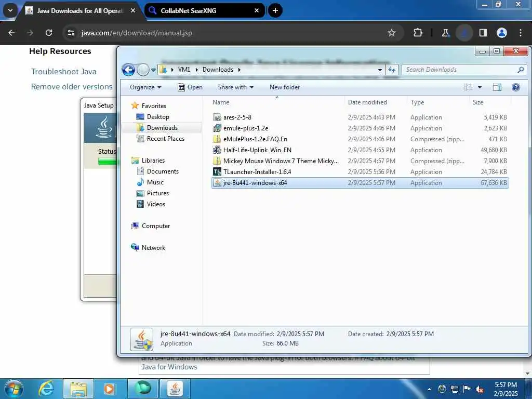
Task: Click Downloads in the address breadcrumb
Action: click(218, 70)
